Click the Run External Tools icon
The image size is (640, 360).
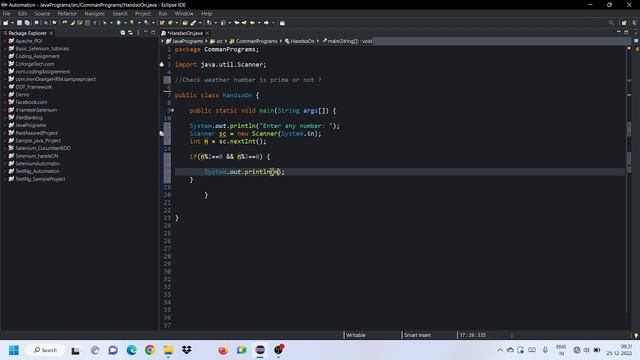pos(147,23)
